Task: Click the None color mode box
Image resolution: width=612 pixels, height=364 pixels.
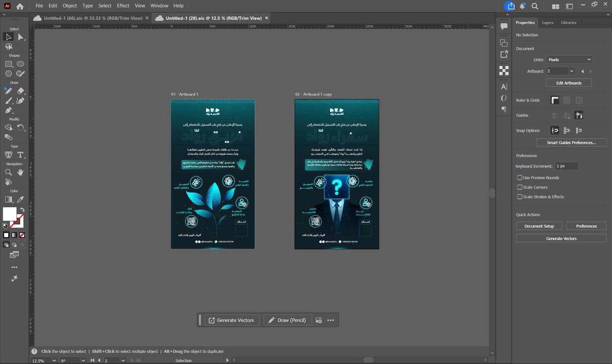Action: (x=21, y=235)
